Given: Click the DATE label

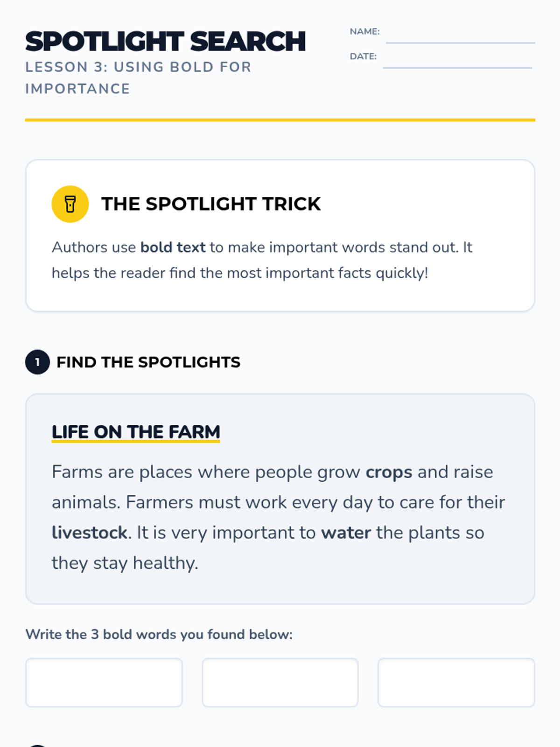Looking at the screenshot, I should click(363, 56).
